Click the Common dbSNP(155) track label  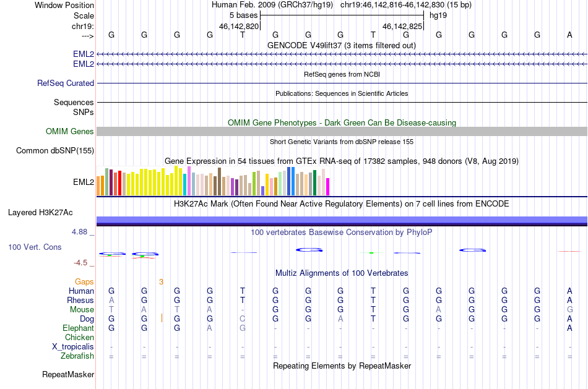tap(55, 151)
